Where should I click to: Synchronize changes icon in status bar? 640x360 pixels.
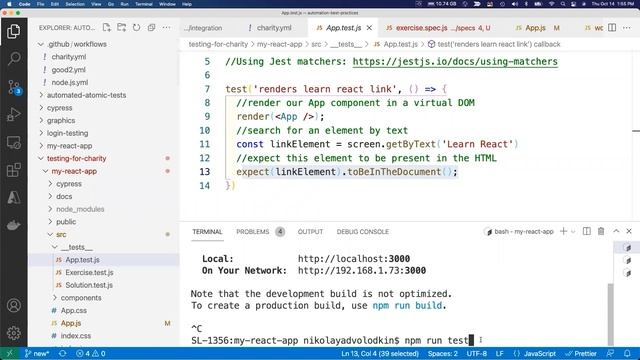pyautogui.click(x=62, y=353)
